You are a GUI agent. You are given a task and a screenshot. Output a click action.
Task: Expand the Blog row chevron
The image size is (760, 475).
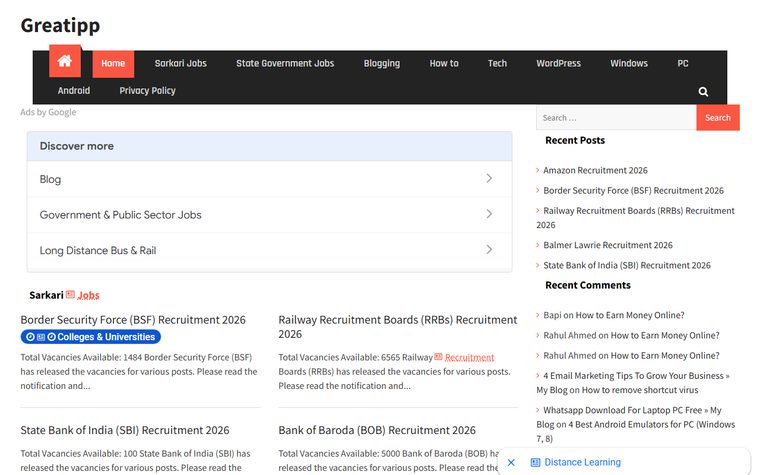point(489,178)
